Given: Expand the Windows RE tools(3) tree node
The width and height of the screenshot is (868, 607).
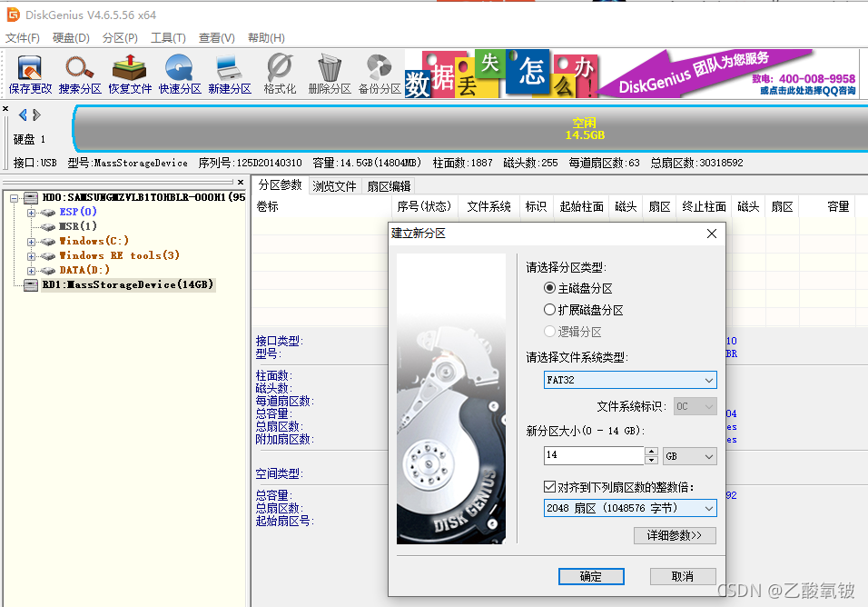Looking at the screenshot, I should (31, 256).
